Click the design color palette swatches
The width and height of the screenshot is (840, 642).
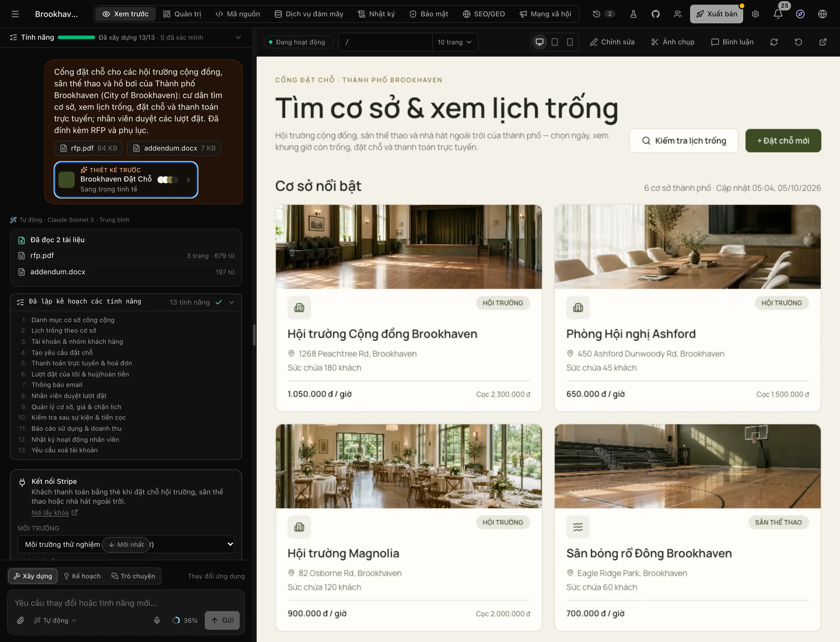pyautogui.click(x=168, y=179)
